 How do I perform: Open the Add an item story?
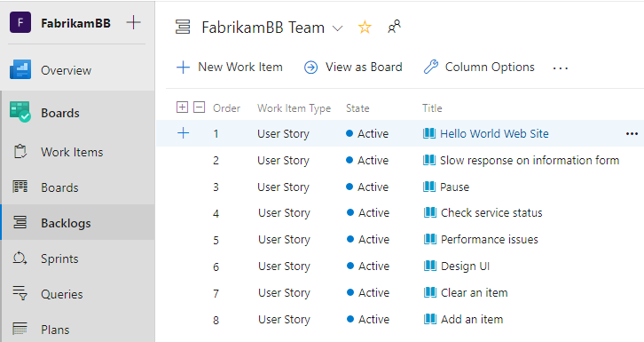[x=472, y=320]
